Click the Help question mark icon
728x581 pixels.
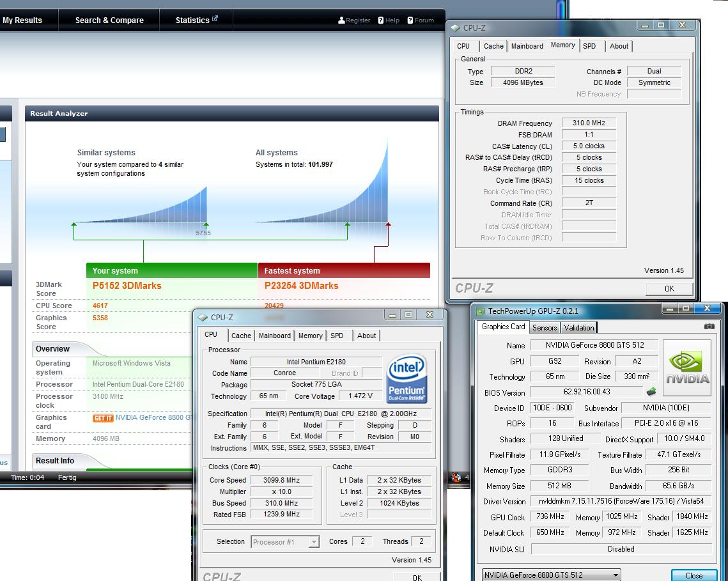point(381,20)
